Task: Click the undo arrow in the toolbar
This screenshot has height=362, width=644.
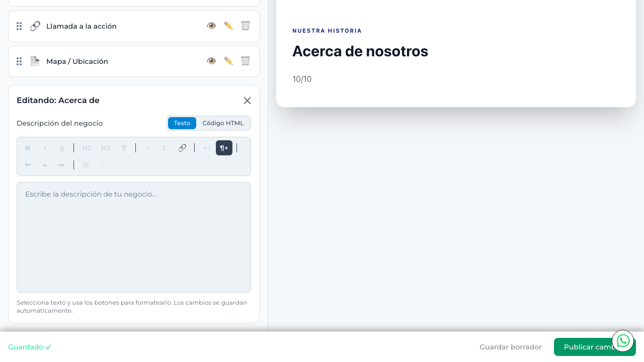Action: [103, 165]
